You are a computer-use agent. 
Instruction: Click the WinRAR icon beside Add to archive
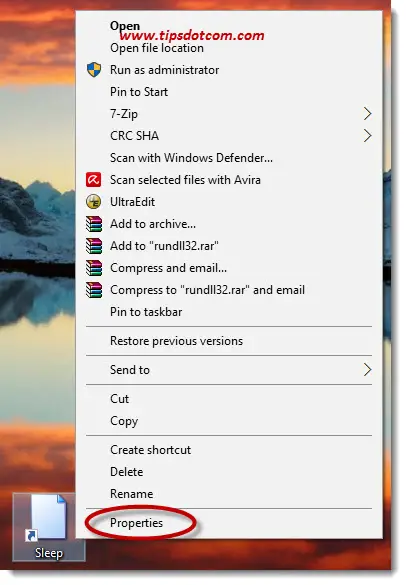(x=94, y=224)
